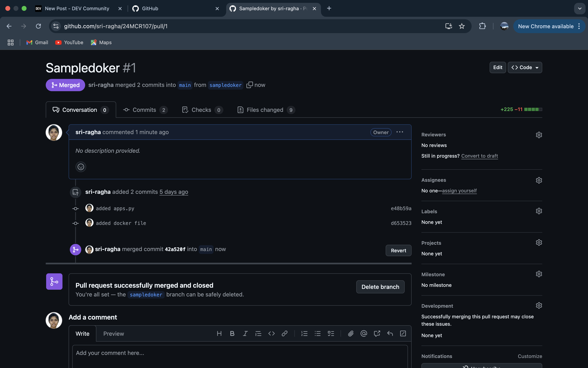Open Chrome apps grid in bookmarks bar
Image resolution: width=588 pixels, height=368 pixels.
10,42
